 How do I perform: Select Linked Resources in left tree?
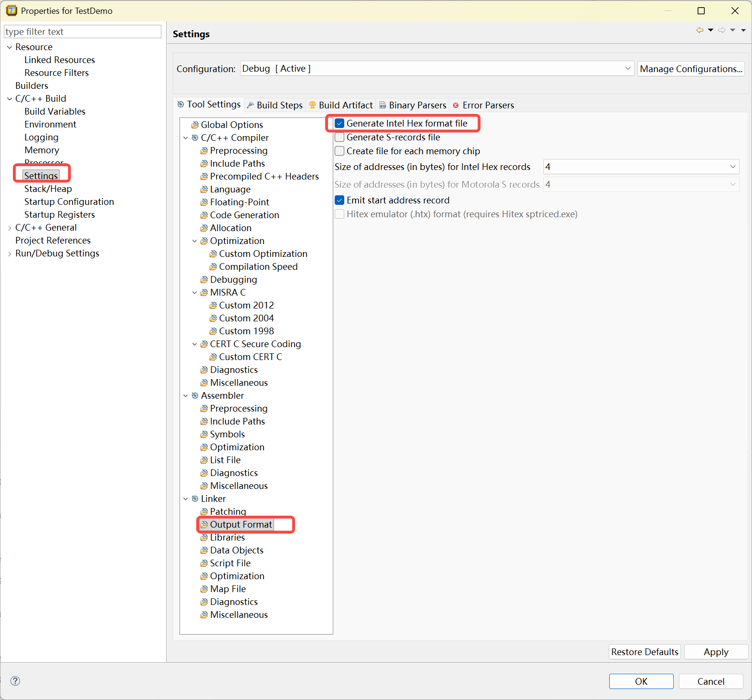click(x=60, y=60)
